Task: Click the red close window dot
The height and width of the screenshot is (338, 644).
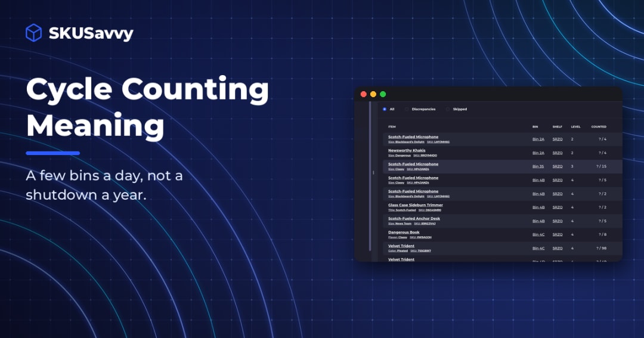Action: click(364, 94)
